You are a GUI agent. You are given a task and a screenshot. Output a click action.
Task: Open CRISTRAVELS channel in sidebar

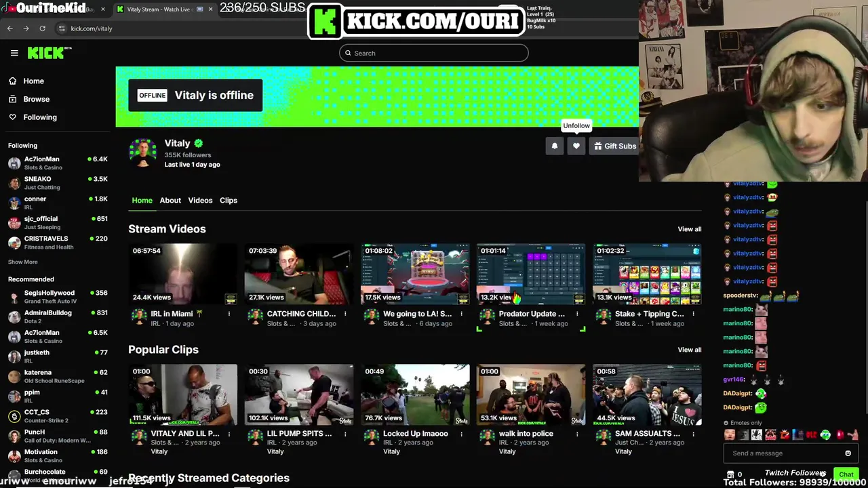click(58, 243)
